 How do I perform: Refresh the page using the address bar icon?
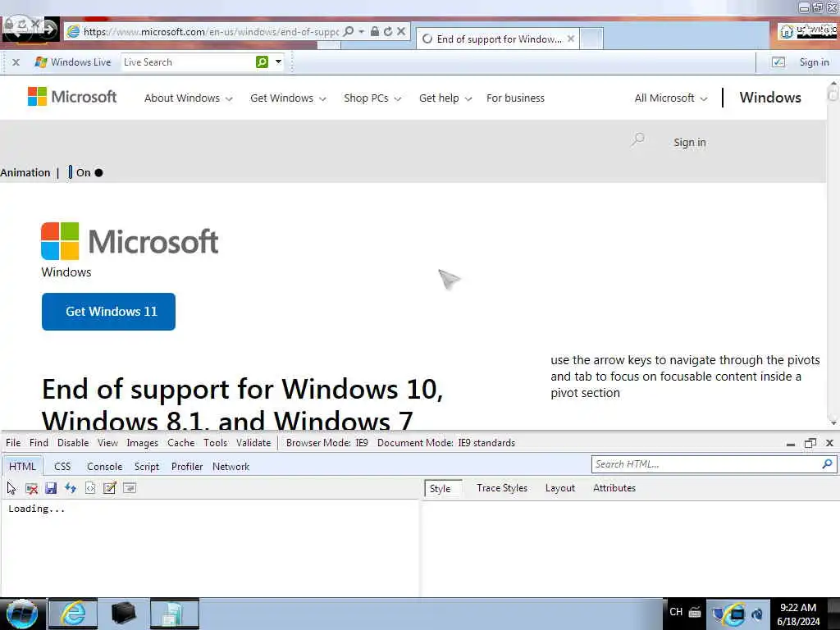pyautogui.click(x=388, y=32)
